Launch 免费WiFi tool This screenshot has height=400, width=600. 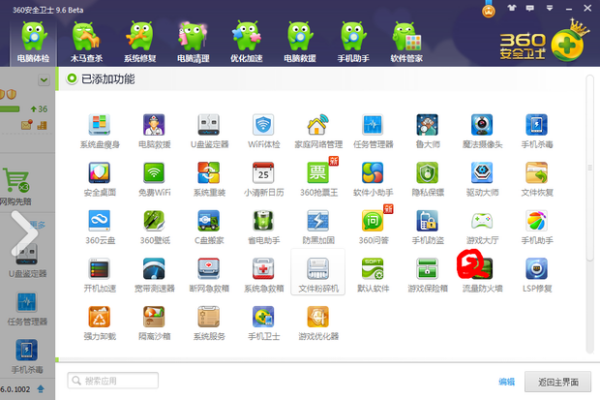[x=154, y=179]
